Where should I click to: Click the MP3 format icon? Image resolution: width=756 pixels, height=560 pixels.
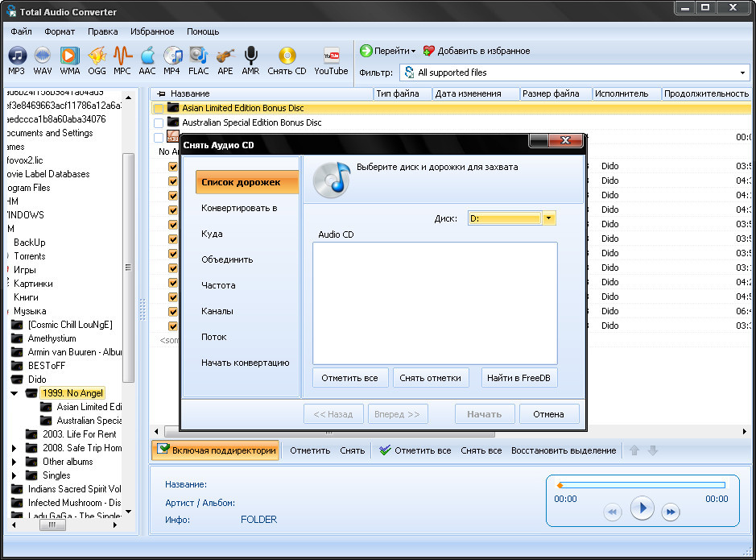(x=17, y=56)
